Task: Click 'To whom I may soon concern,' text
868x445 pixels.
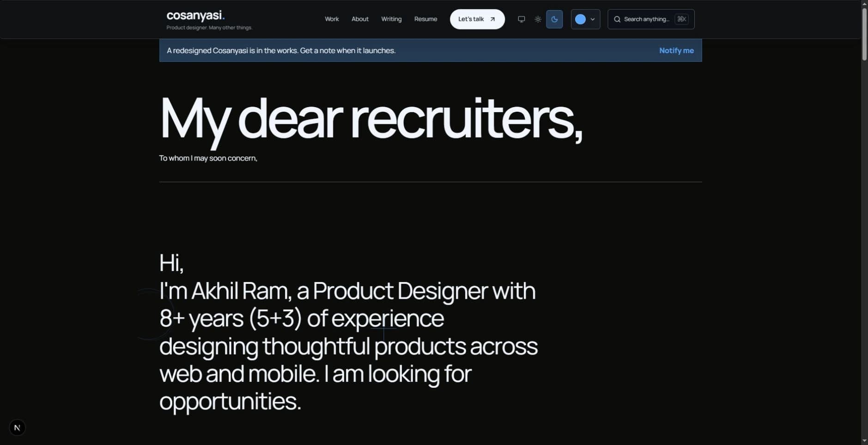Action: click(208, 158)
